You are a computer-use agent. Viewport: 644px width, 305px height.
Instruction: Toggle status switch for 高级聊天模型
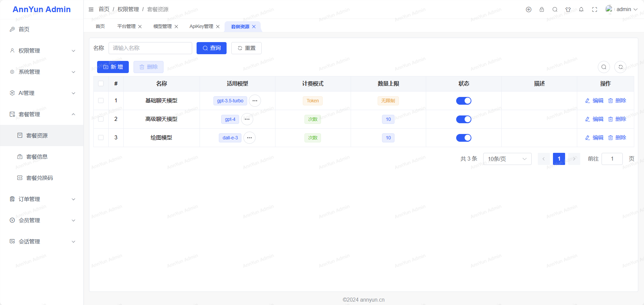click(x=464, y=119)
